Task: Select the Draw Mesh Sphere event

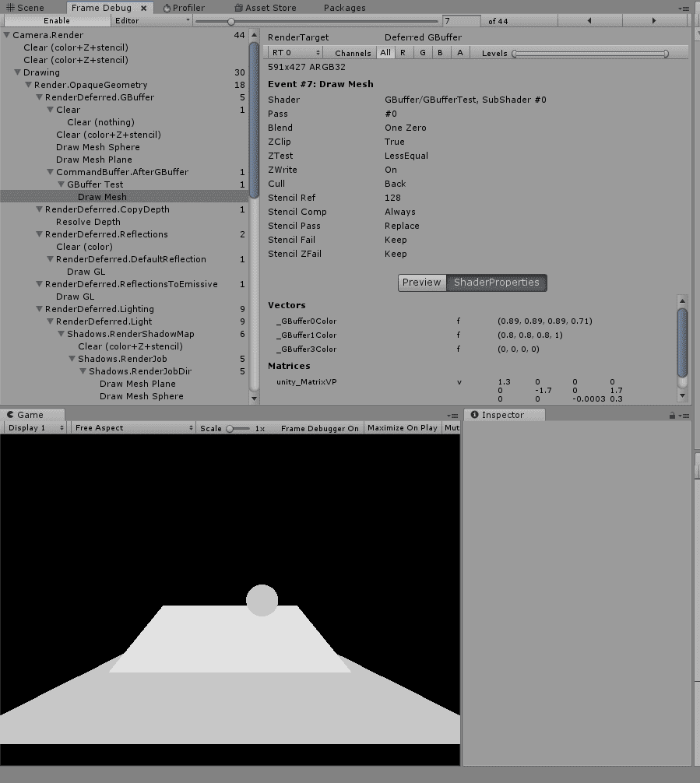Action: [x=97, y=147]
